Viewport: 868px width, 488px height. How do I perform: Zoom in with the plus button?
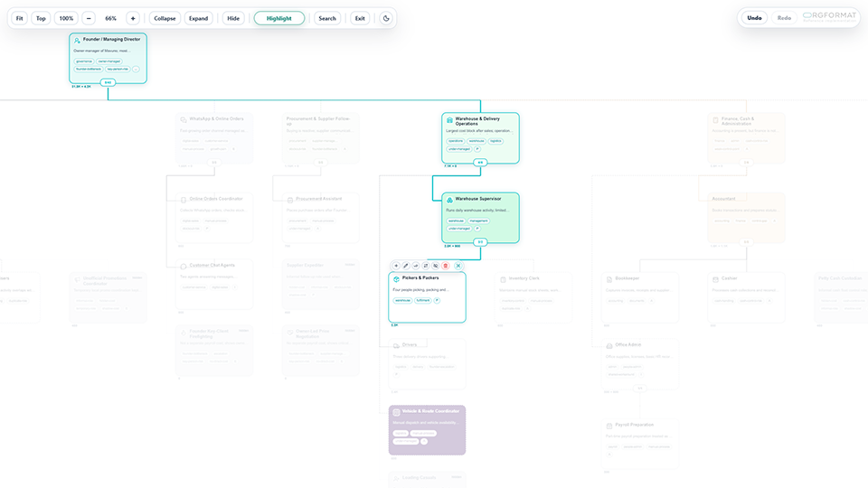133,18
